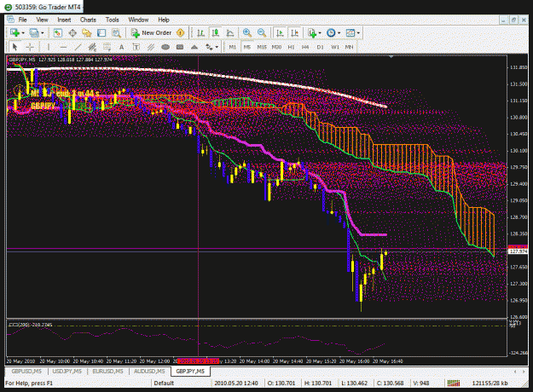Viewport: 533px width, 392px height.
Task: Switch to Line Chart view
Action: pyautogui.click(x=230, y=33)
